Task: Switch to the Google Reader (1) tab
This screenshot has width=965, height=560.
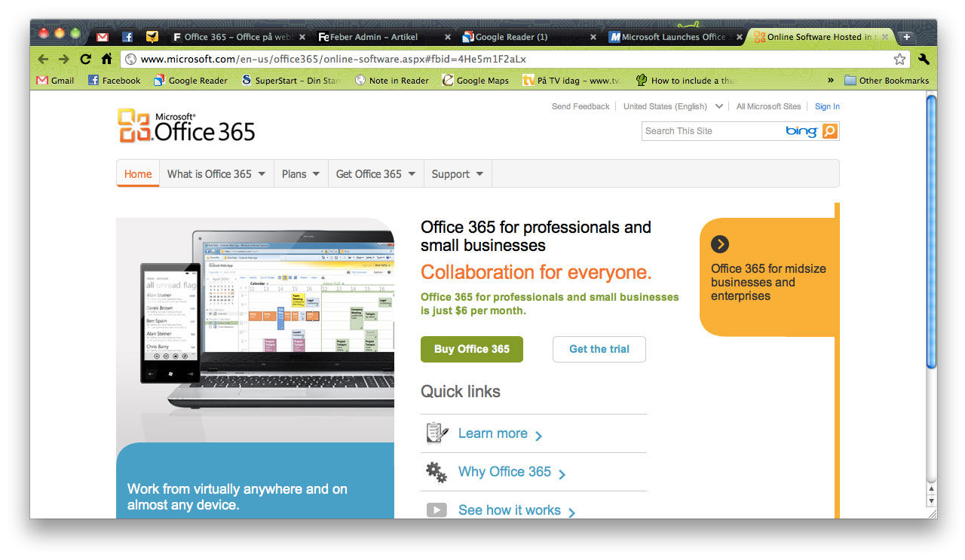Action: pos(528,37)
